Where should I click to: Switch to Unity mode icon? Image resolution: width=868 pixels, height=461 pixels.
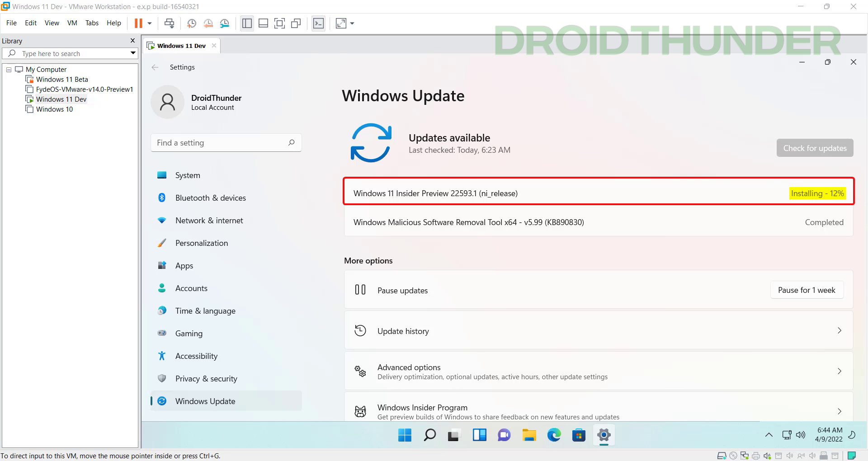(296, 23)
